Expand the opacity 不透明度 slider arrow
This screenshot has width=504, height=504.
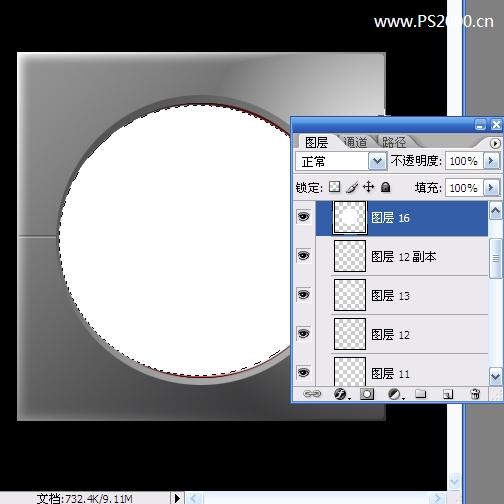point(492,161)
